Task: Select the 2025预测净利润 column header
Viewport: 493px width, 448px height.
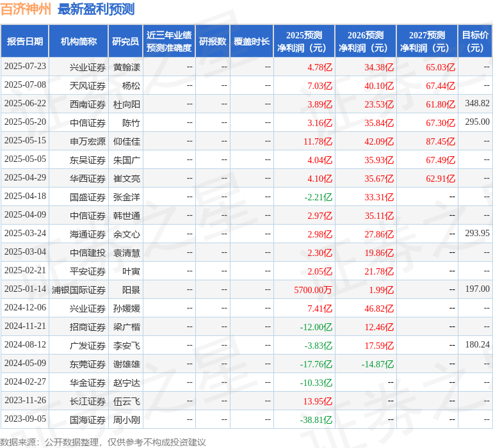Action: click(x=304, y=41)
